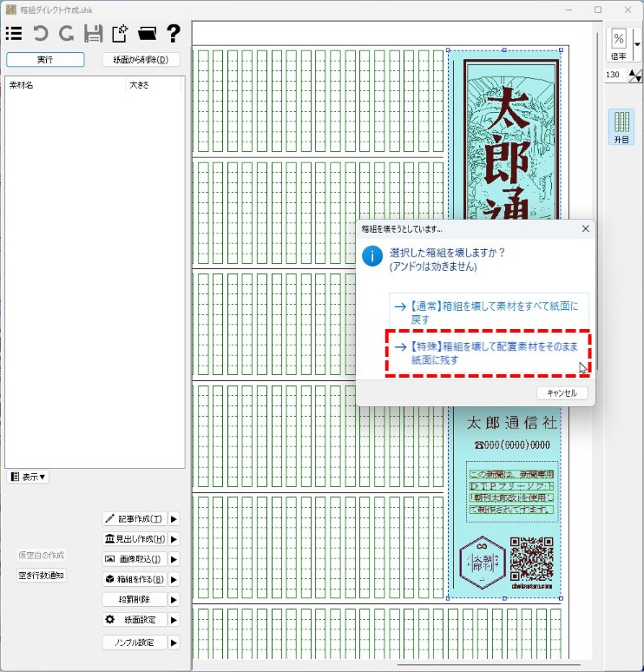Click the undo arrow icon
Viewport: 644px width, 672px height.
[x=40, y=34]
